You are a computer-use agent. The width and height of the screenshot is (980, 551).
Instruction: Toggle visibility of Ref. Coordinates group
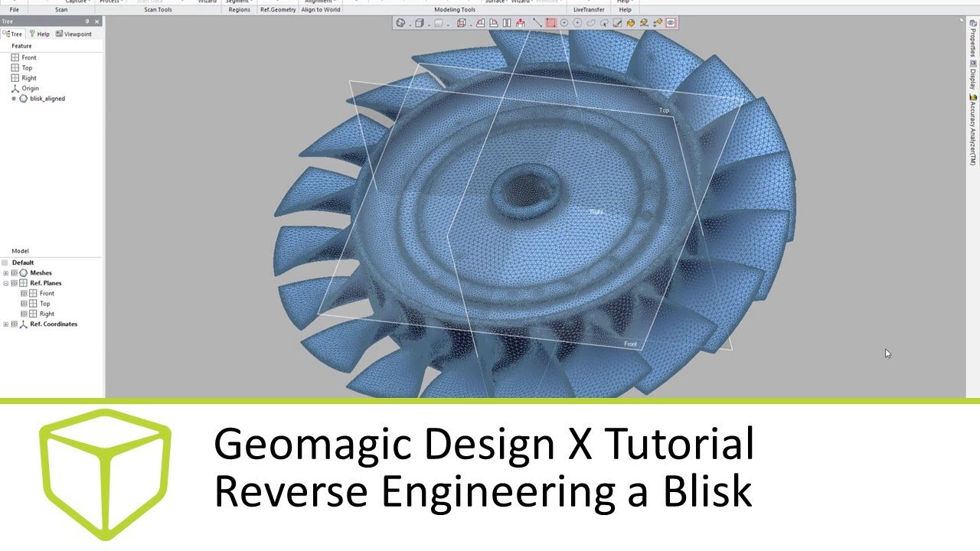coord(14,324)
